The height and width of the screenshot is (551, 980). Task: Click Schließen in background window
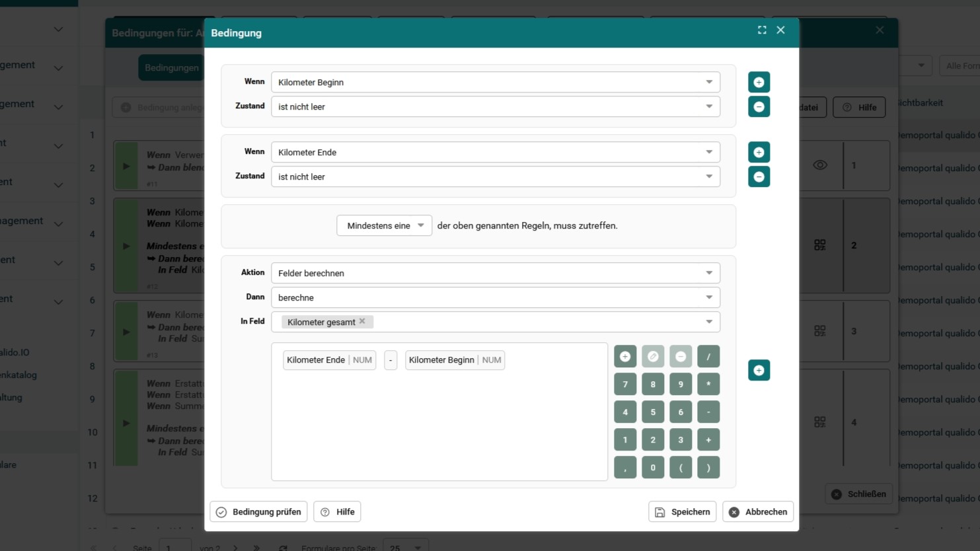[859, 494]
